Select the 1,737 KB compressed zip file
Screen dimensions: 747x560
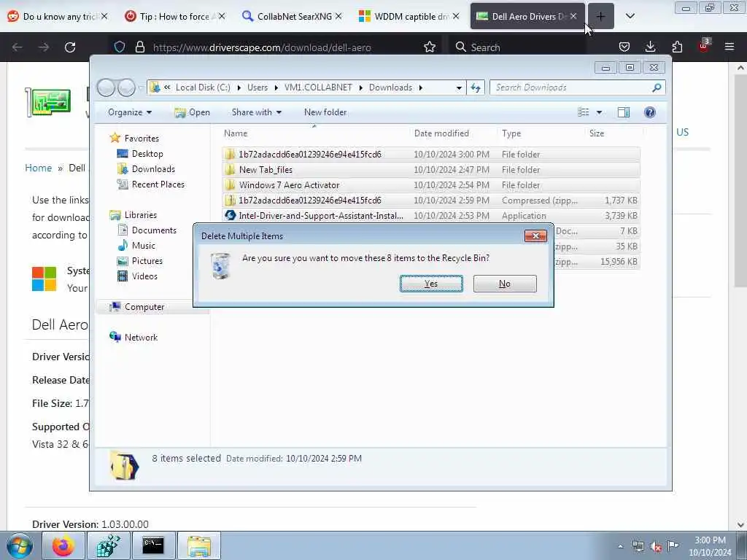(x=430, y=201)
